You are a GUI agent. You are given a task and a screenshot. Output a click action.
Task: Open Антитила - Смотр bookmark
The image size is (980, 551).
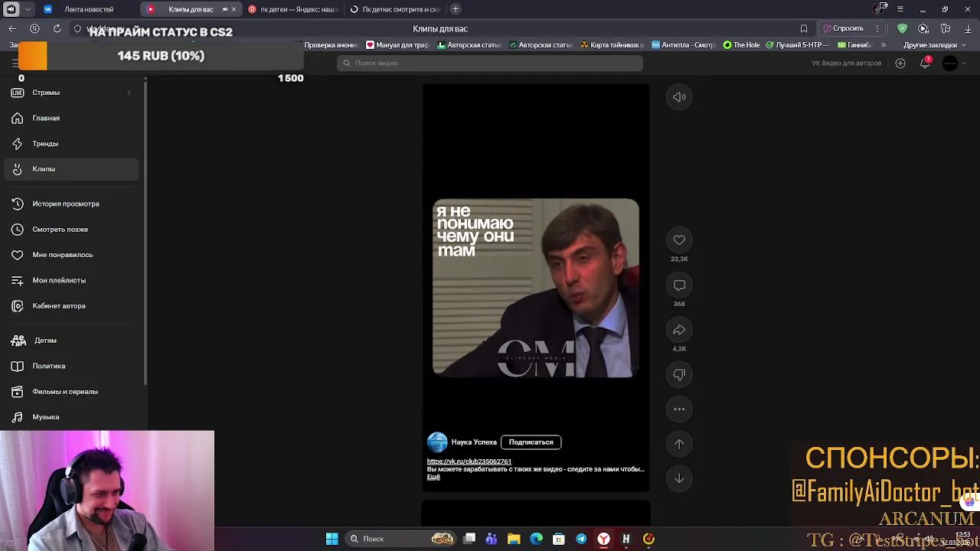(683, 45)
